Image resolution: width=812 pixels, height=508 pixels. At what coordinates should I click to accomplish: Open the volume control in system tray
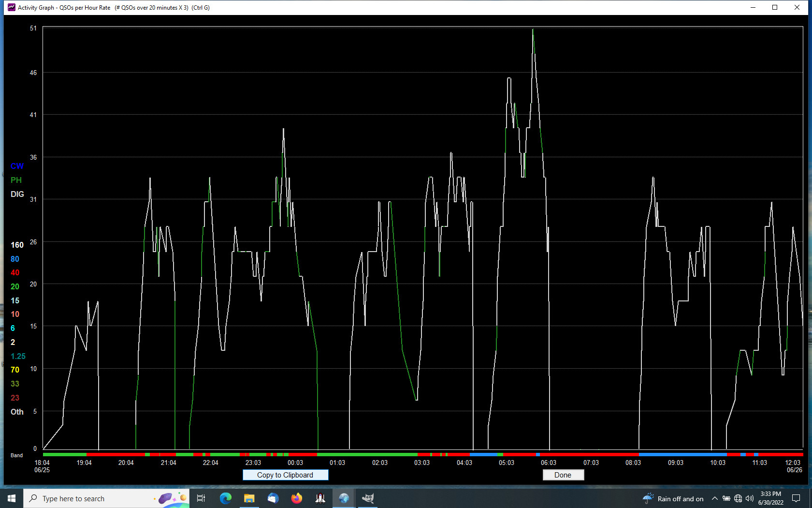point(750,498)
